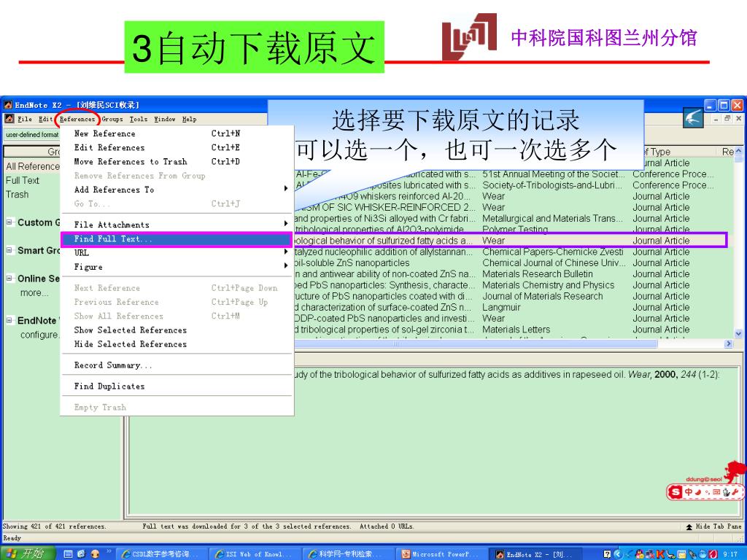Open the File menu
747x560 pixels.
click(24, 119)
